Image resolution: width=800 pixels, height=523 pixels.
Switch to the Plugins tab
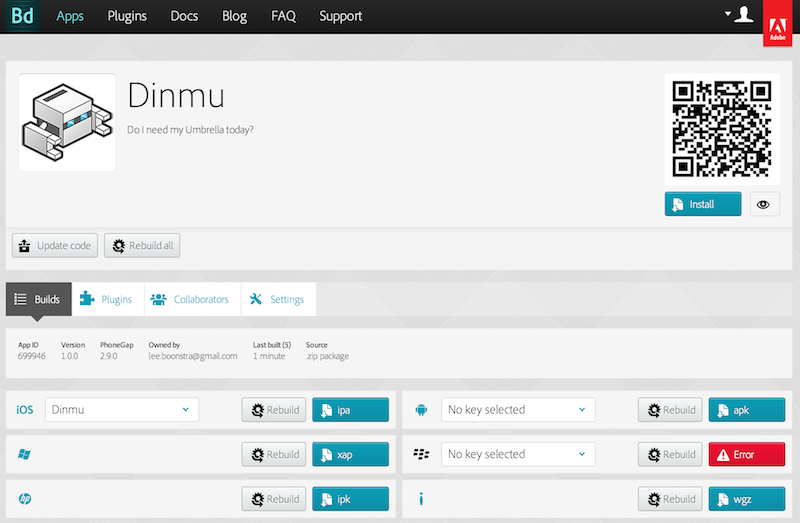(108, 299)
